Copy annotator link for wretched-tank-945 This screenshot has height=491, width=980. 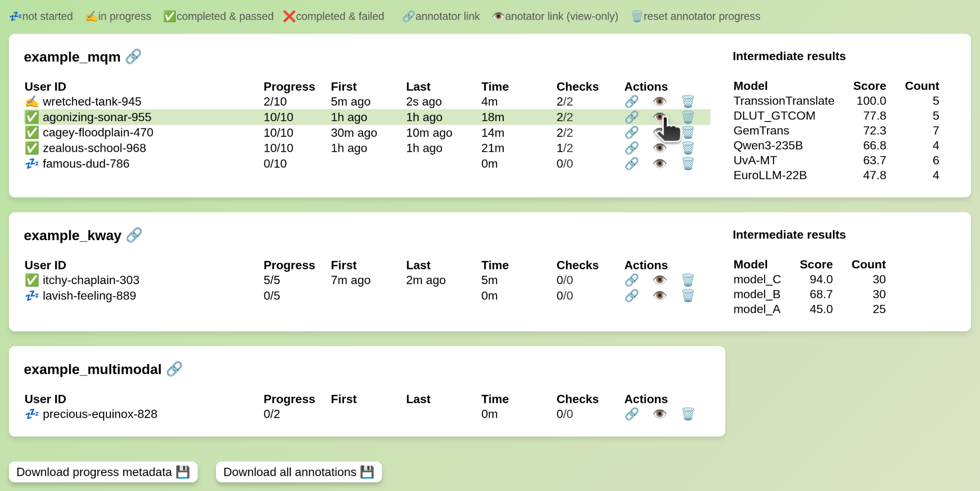631,102
